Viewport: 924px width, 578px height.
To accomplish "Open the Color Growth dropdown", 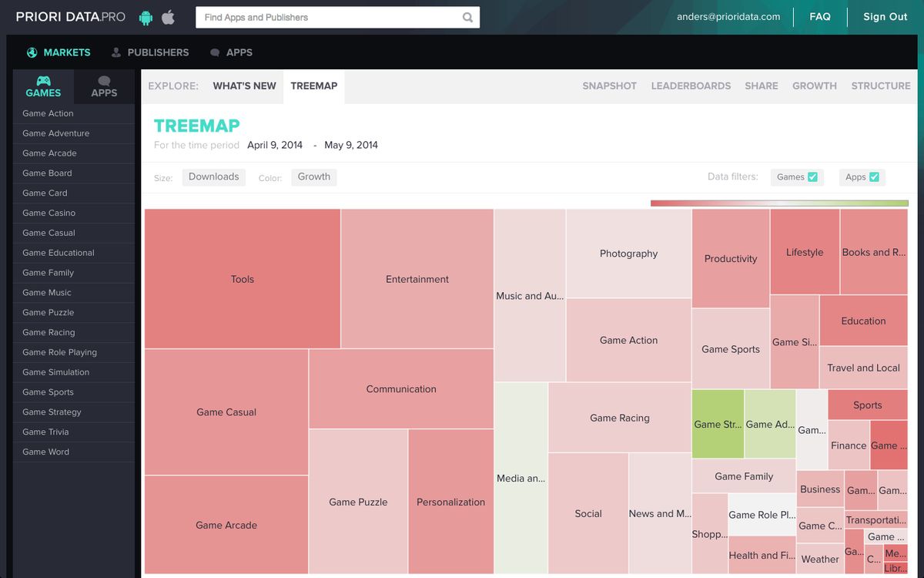I will tap(313, 177).
